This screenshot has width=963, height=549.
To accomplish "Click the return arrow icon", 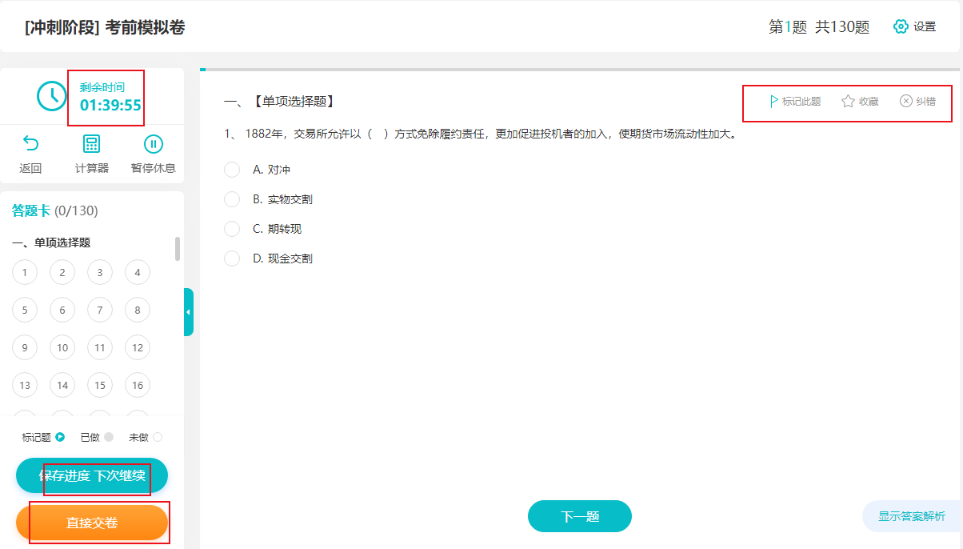I will (x=30, y=145).
